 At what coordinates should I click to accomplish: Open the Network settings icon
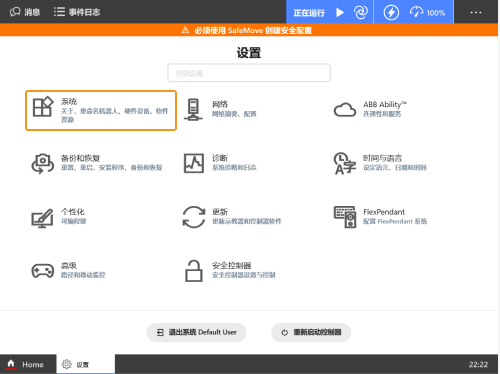(193, 110)
